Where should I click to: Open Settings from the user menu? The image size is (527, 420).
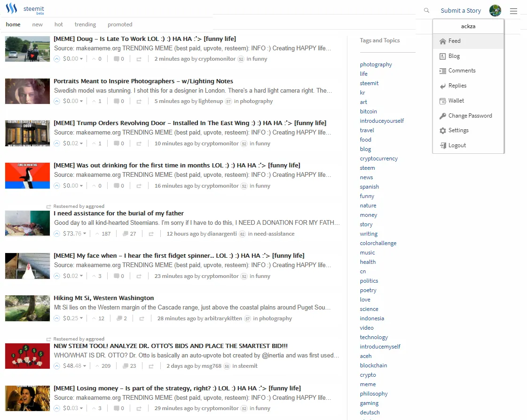coord(468,130)
